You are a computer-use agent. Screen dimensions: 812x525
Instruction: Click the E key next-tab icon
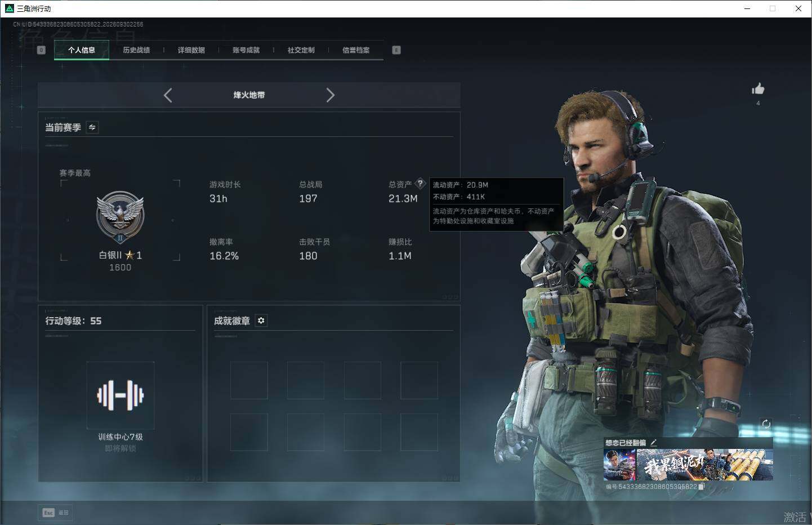point(396,50)
